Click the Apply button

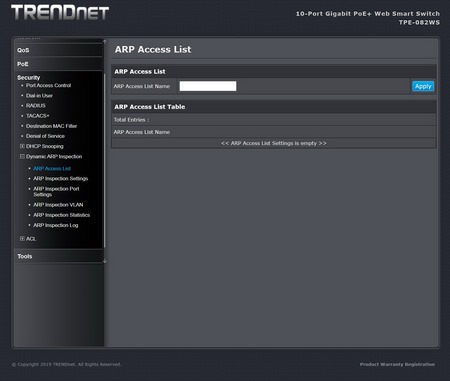[x=423, y=86]
